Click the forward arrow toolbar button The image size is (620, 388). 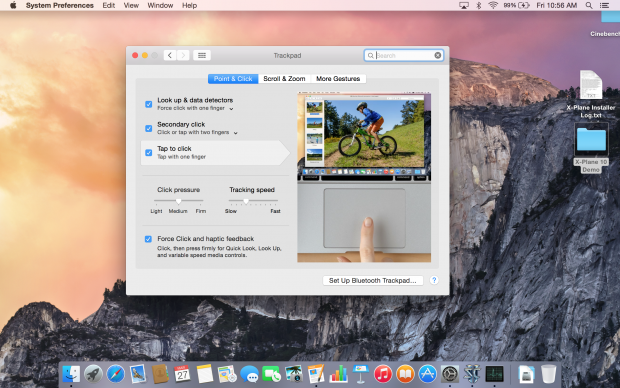pyautogui.click(x=183, y=55)
